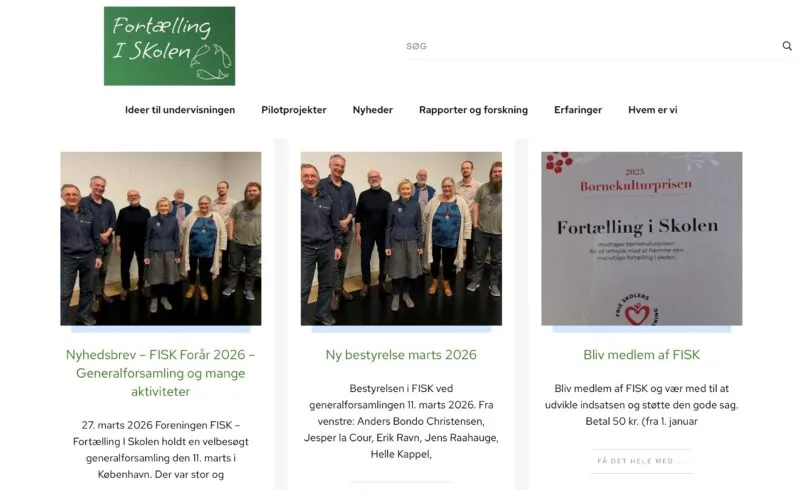
Task: Open the Fortælling I Skolen logo home link
Action: click(x=170, y=46)
